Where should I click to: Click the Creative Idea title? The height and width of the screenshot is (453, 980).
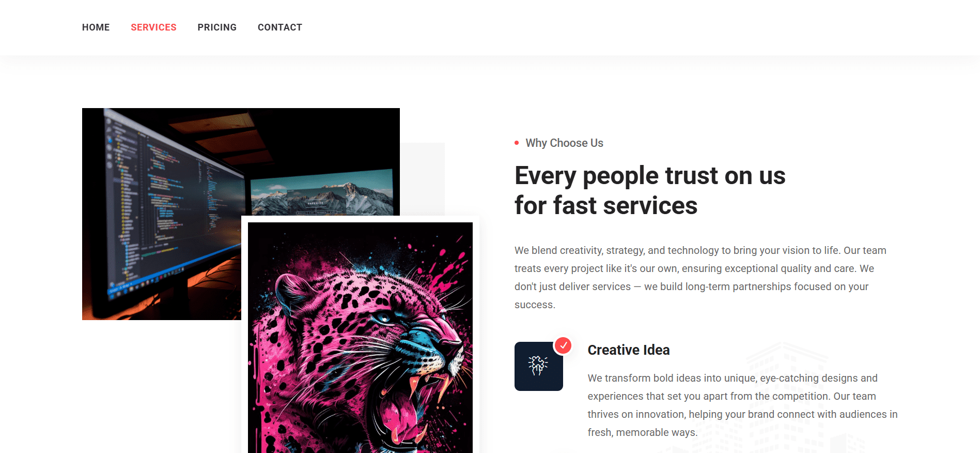click(x=629, y=350)
